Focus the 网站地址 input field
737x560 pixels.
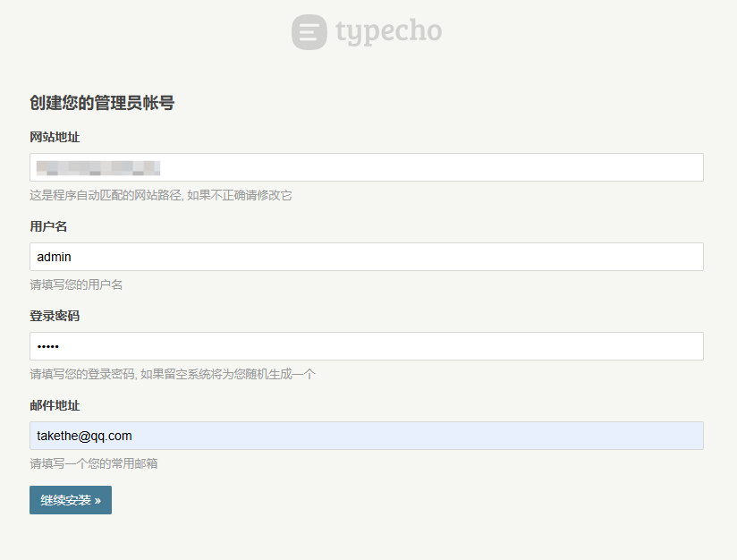point(429,167)
